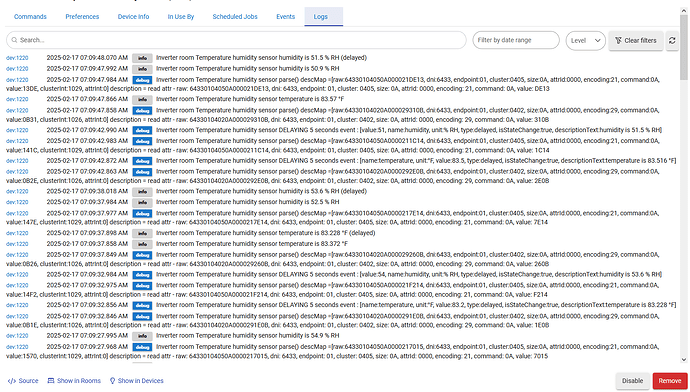This screenshot has height=392, width=690.
Task: Switch to the Commands tab
Action: tap(30, 17)
